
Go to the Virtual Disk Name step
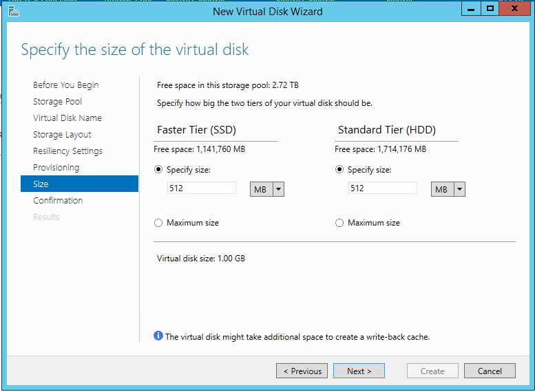[x=67, y=118]
